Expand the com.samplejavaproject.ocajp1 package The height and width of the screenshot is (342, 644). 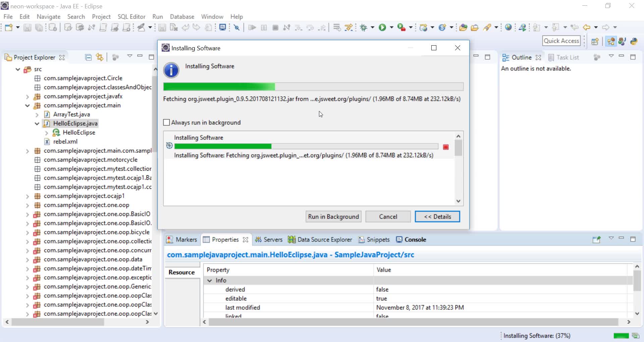[x=27, y=196]
